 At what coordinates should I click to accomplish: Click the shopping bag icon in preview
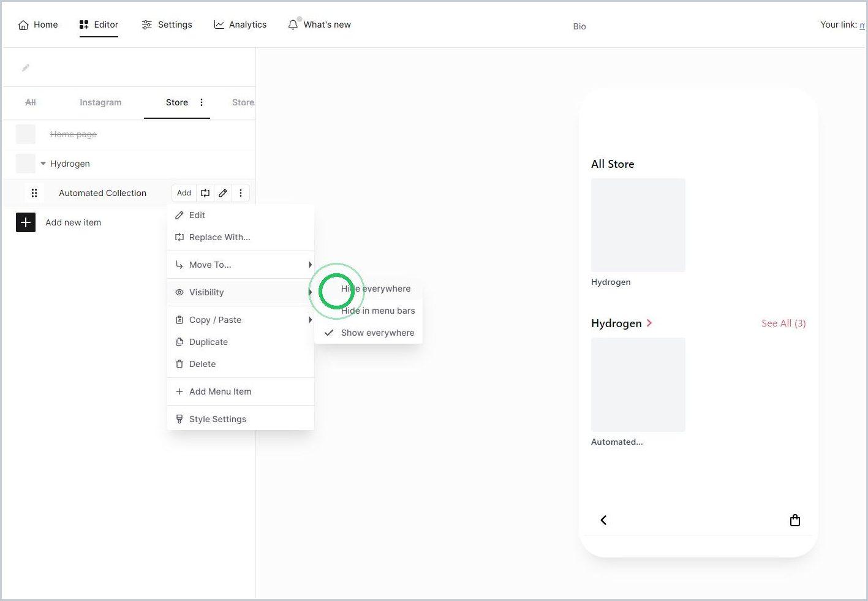pos(795,520)
